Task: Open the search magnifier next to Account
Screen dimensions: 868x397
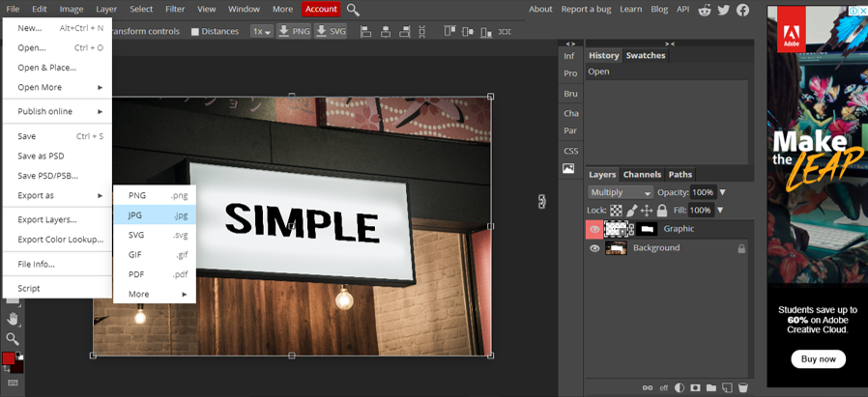Action: (353, 10)
